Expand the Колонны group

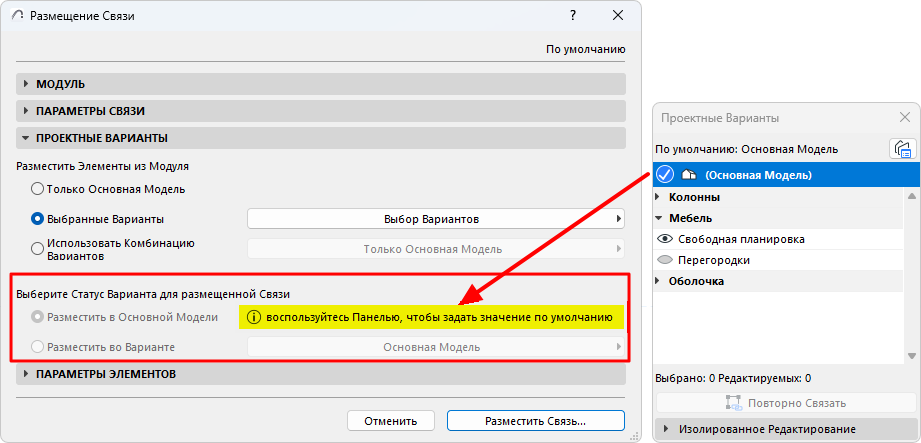658,197
